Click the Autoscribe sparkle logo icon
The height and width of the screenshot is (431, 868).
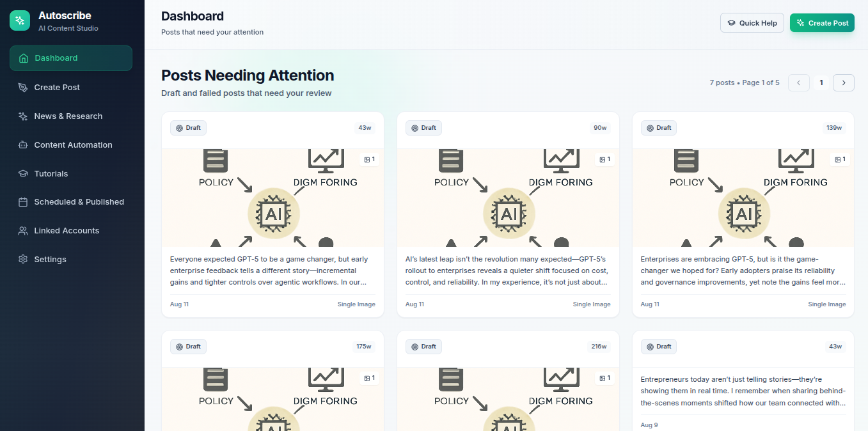point(20,20)
